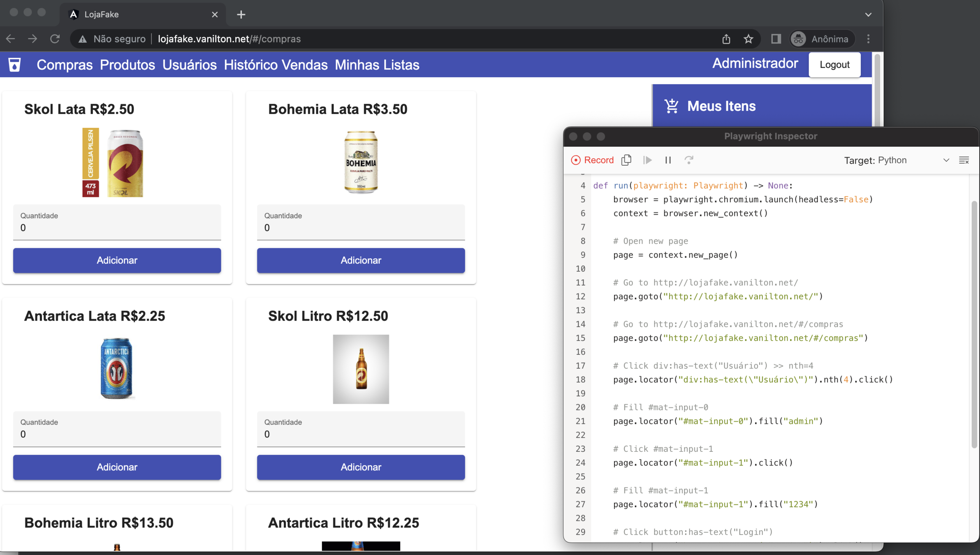Click the step over icon
Image resolution: width=980 pixels, height=555 pixels.
pos(689,160)
